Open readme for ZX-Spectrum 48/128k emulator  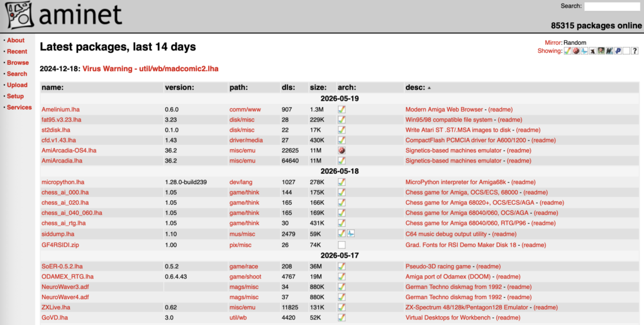pos(545,307)
